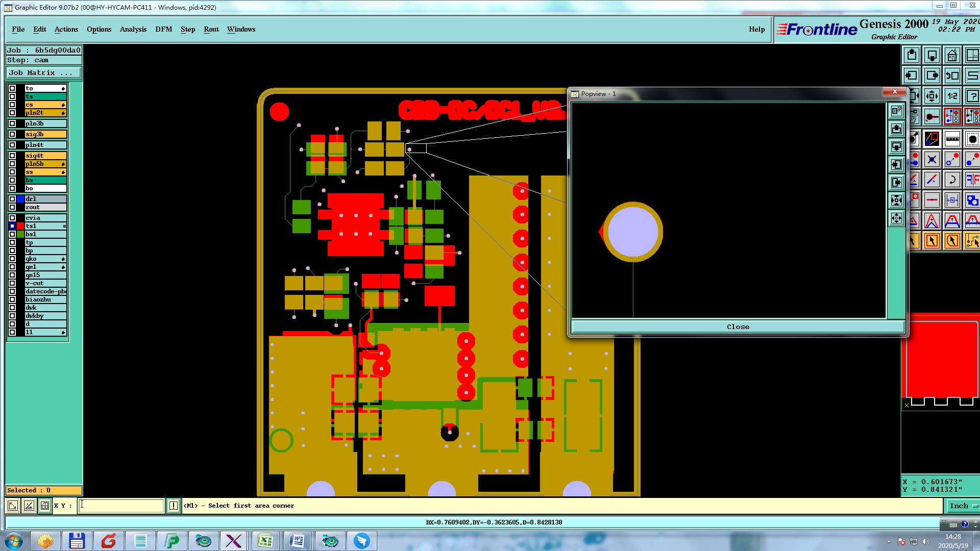
Task: Select the undo rotate arrow tool
Action: tap(952, 180)
